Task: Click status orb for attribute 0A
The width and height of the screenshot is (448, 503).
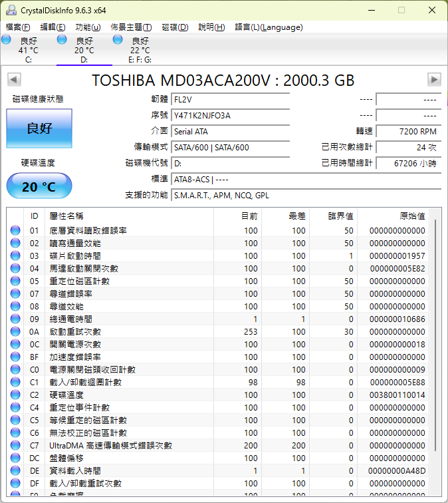Action: (15, 331)
